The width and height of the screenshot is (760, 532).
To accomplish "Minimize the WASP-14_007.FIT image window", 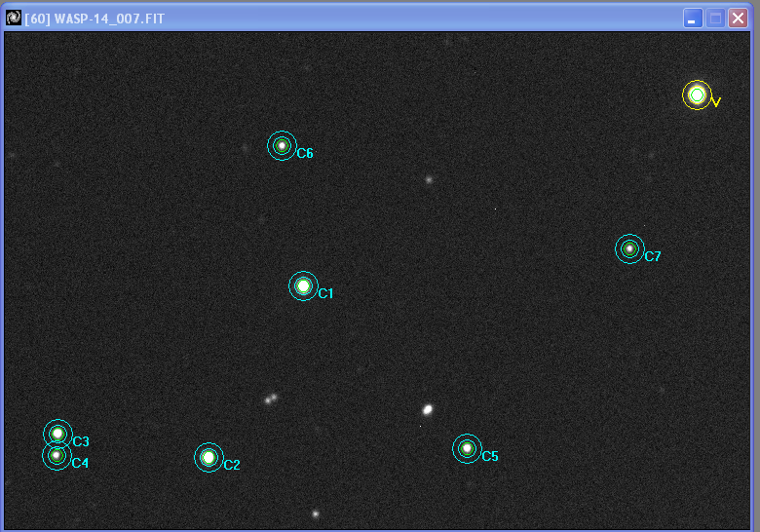I will 693,18.
